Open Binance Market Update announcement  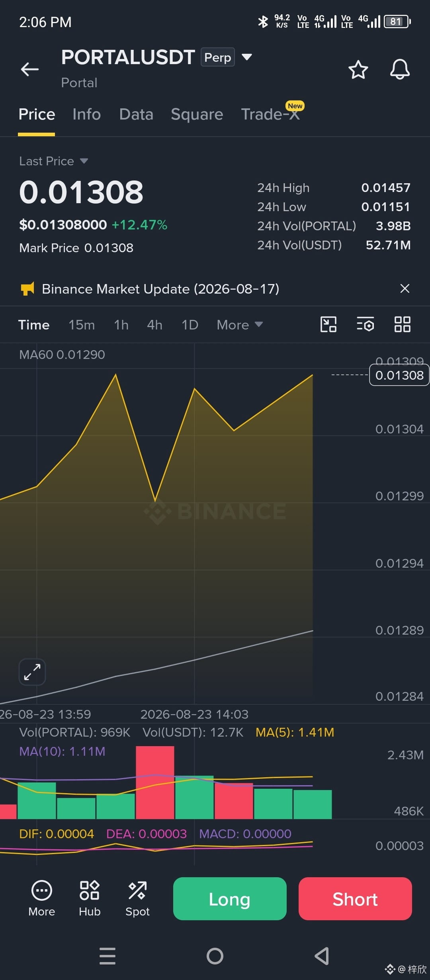[x=160, y=289]
